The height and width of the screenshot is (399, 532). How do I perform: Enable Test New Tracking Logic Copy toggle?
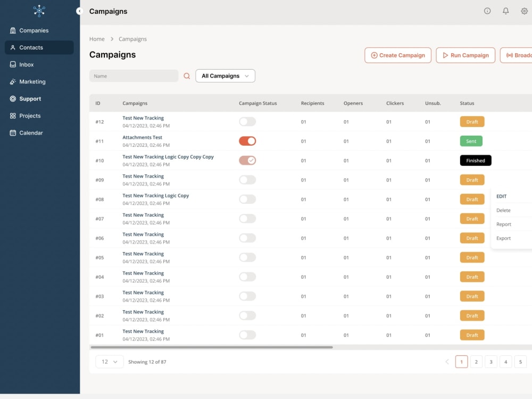[x=247, y=199]
